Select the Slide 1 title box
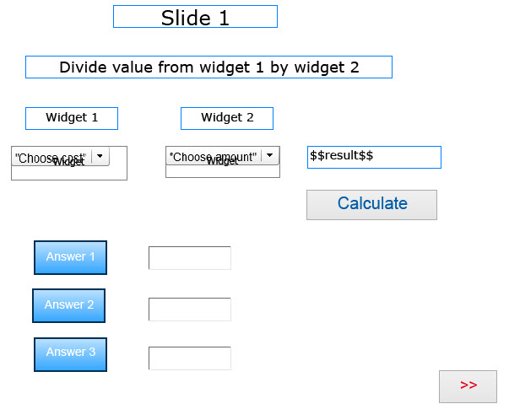The width and height of the screenshot is (509, 420). click(195, 17)
